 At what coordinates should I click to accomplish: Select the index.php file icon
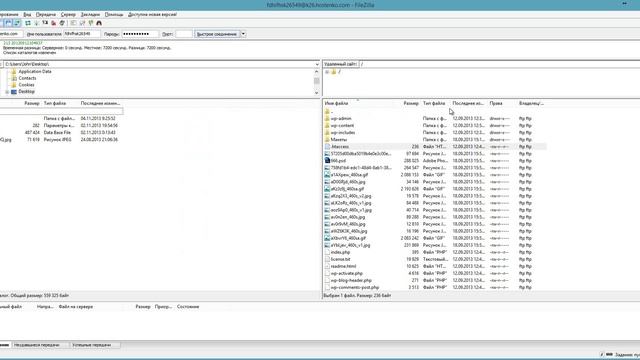[x=327, y=252]
